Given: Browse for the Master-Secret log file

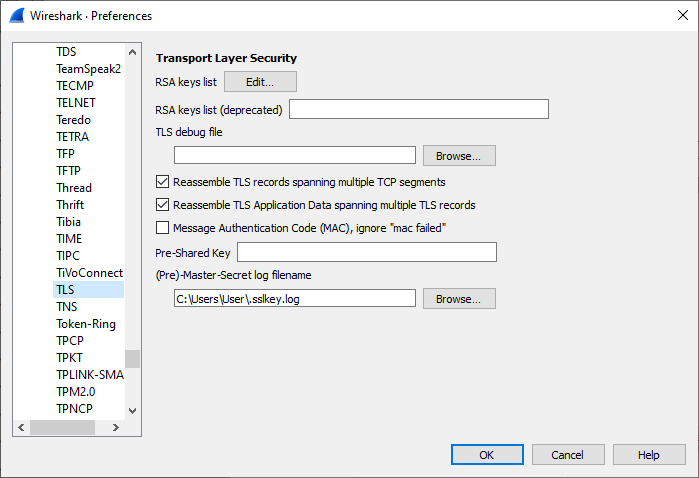Looking at the screenshot, I should pyautogui.click(x=459, y=299).
